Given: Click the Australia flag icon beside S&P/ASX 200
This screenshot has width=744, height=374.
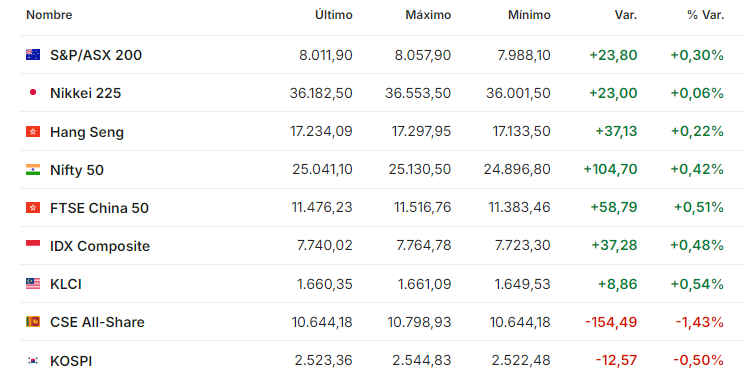Looking at the screenshot, I should (x=33, y=55).
